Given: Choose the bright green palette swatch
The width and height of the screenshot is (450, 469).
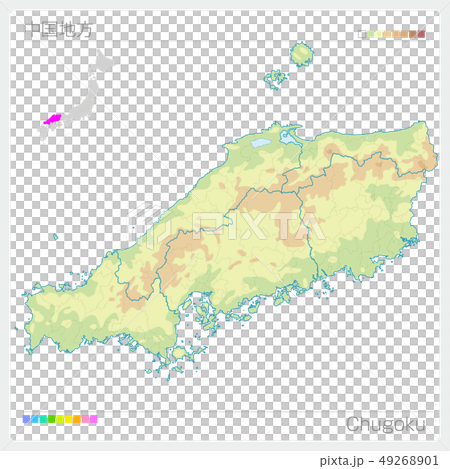Looking at the screenshot, I should (52, 419).
